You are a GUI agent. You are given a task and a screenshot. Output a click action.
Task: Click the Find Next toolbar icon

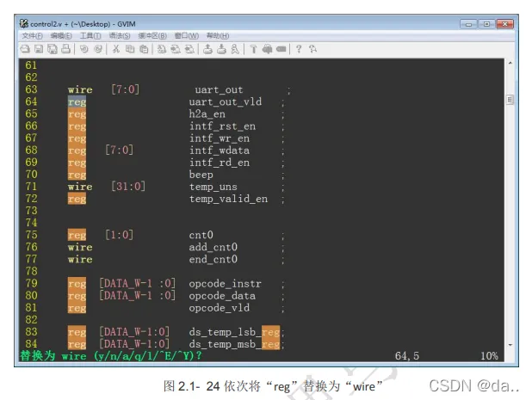(176, 49)
